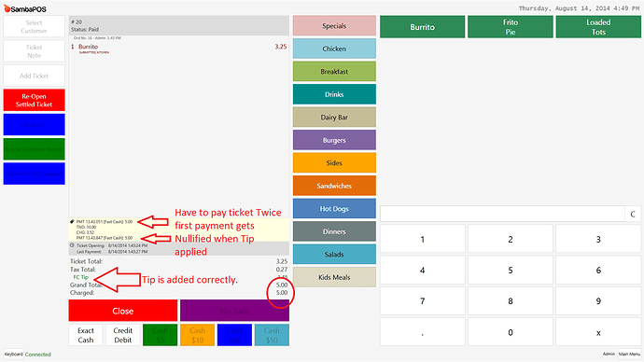Click the numpad value input field
The width and height of the screenshot is (644, 362).
point(502,214)
